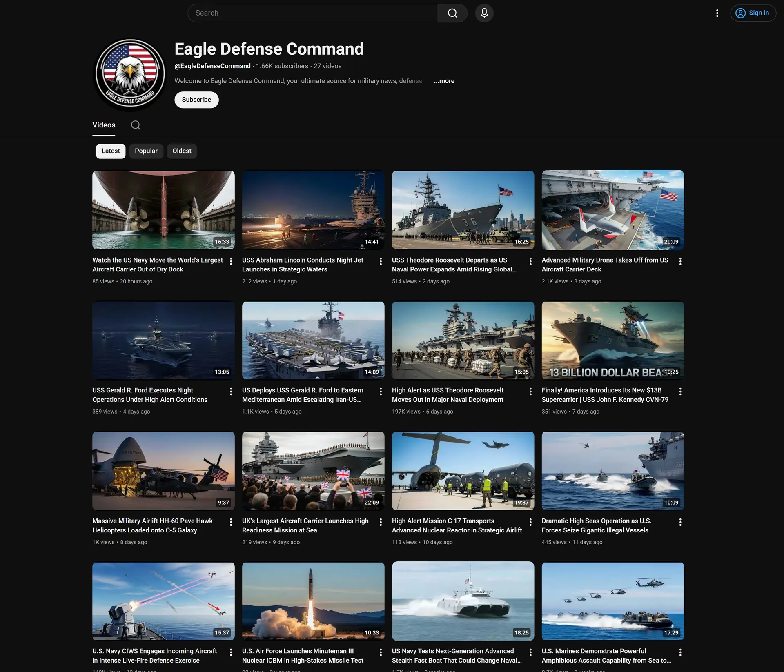Open title 'US Navy Tests Next-Generation Advanced Stealth'
The width and height of the screenshot is (784, 672).
point(457,656)
